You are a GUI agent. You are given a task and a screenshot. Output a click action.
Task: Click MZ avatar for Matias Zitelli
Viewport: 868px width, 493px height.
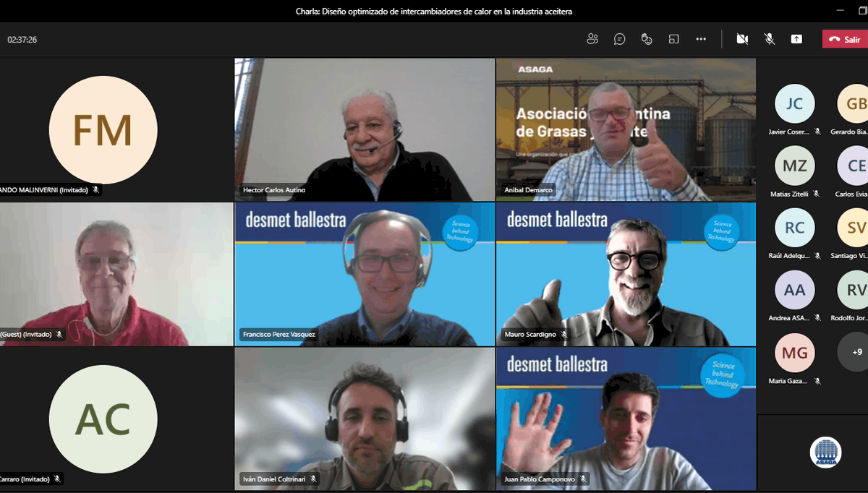794,166
